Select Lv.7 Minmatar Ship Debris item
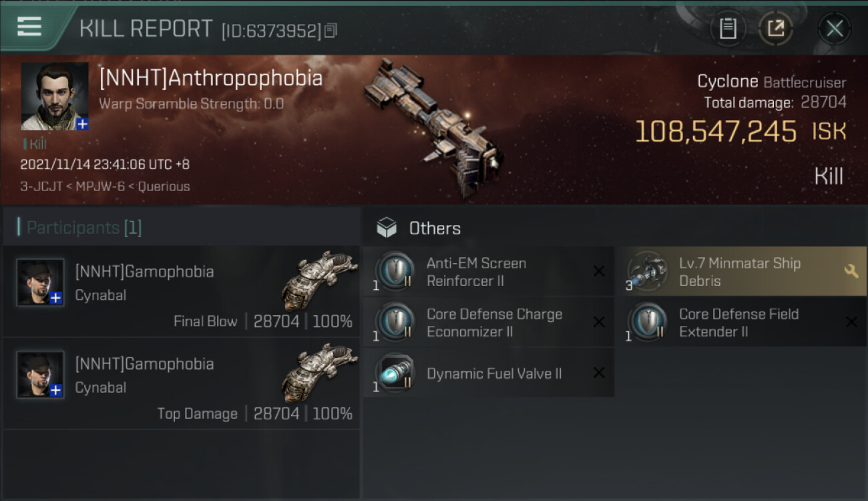 (x=740, y=271)
